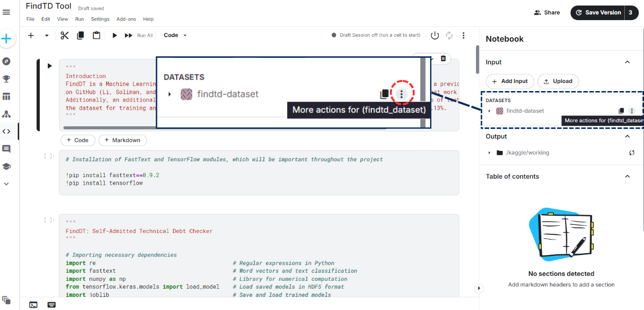Open more actions for findtd-dataset in sidebar
Viewport: 644px width, 310px height.
(x=632, y=111)
